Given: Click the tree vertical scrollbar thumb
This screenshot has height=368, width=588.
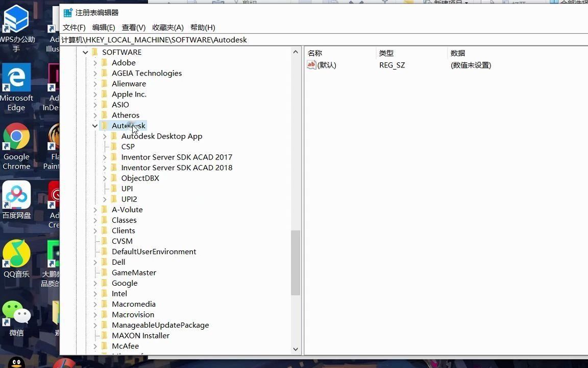Looking at the screenshot, I should point(296,263).
